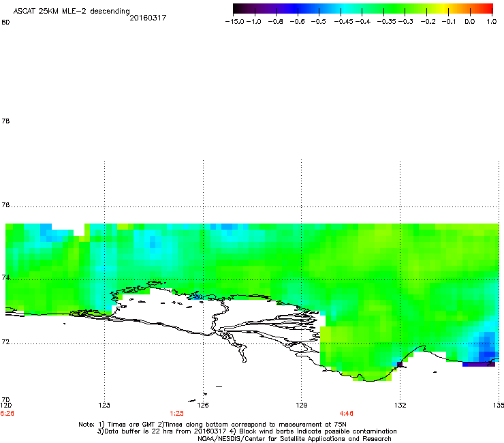This screenshot has height=443, width=504.
Task: Click the colorbar label -0.1
Action: pos(449,22)
